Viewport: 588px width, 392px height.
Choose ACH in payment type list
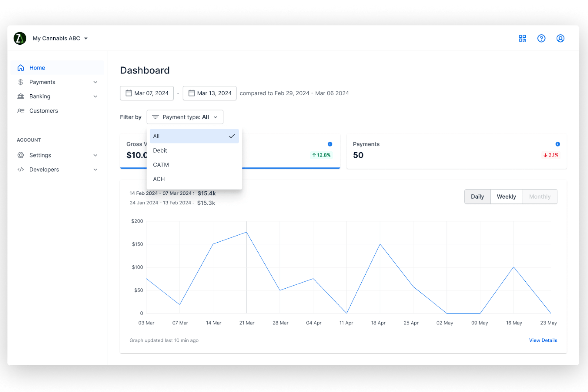pos(159,179)
